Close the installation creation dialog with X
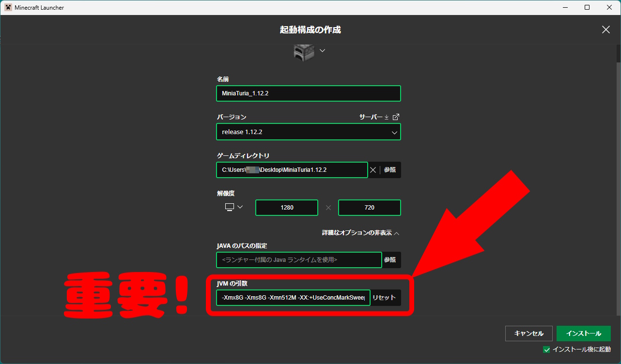This screenshot has height=364, width=621. tap(605, 30)
